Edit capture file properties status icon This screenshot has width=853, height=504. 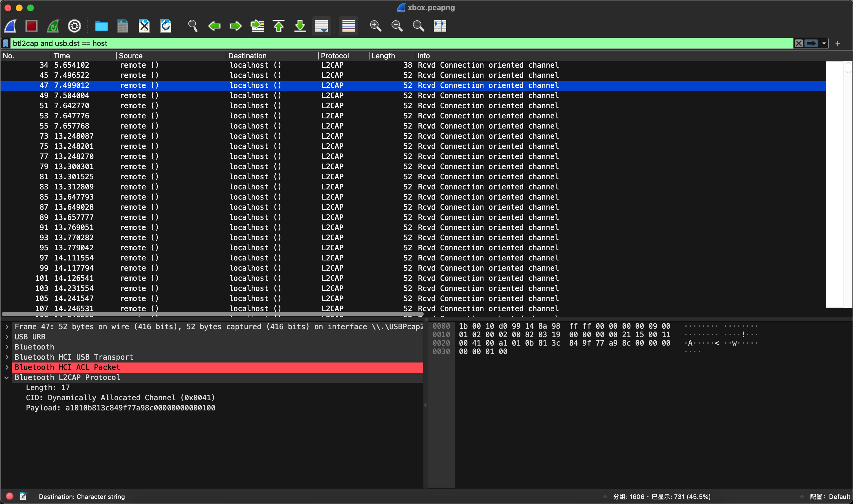pyautogui.click(x=23, y=496)
